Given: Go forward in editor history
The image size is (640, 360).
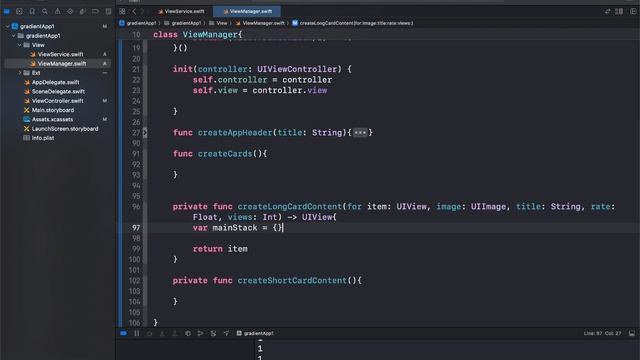Looking at the screenshot, I should [142, 11].
